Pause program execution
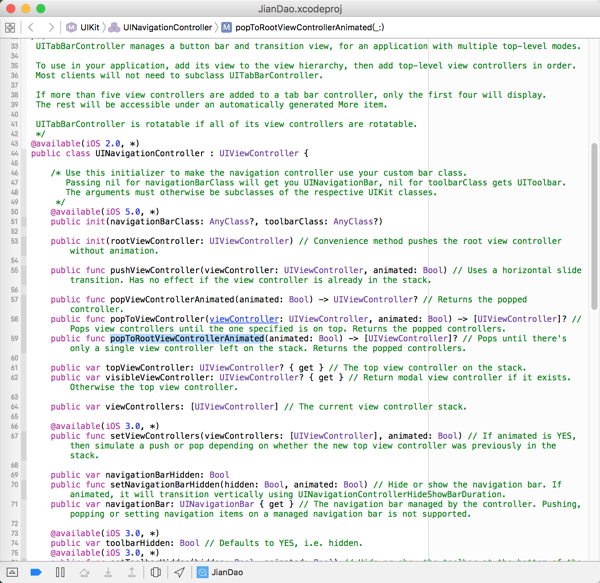The width and height of the screenshot is (600, 583). 60,572
